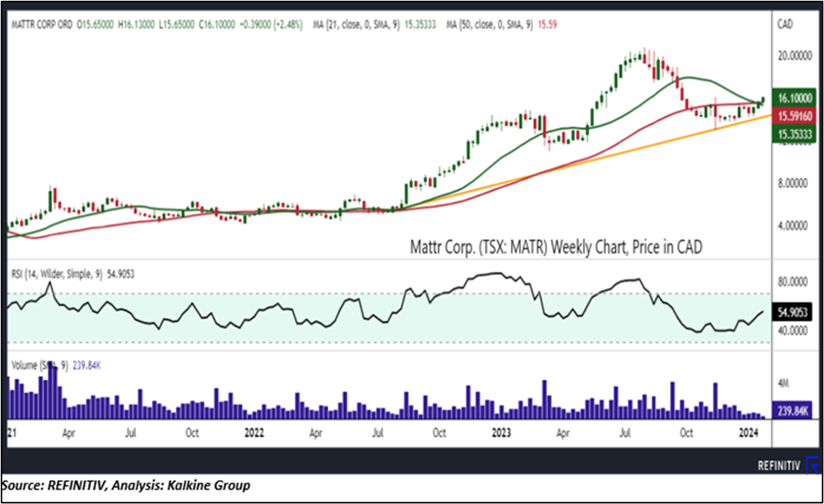Screen dimensions: 824x504
Task: Click the purple 239.84K volume tag
Action: 792,410
